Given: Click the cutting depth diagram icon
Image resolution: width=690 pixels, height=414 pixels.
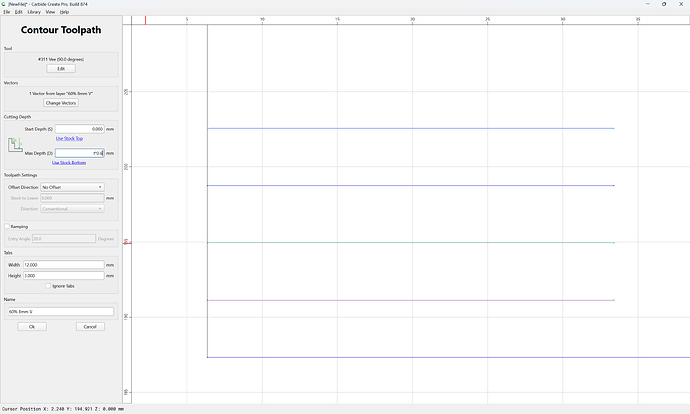Looking at the screenshot, I should pyautogui.click(x=15, y=145).
